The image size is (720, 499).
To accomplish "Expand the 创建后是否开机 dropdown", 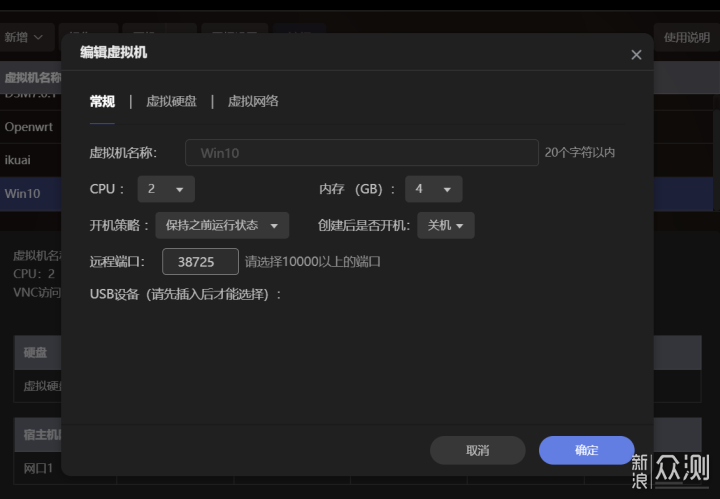I will point(445,225).
